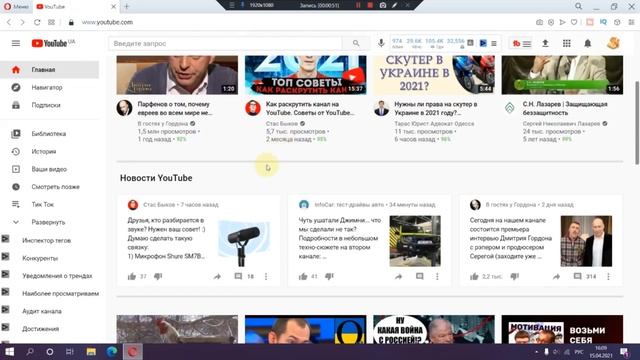Dislike the В гостях у Гордона post
This screenshot has height=360, width=640.
coord(514,276)
